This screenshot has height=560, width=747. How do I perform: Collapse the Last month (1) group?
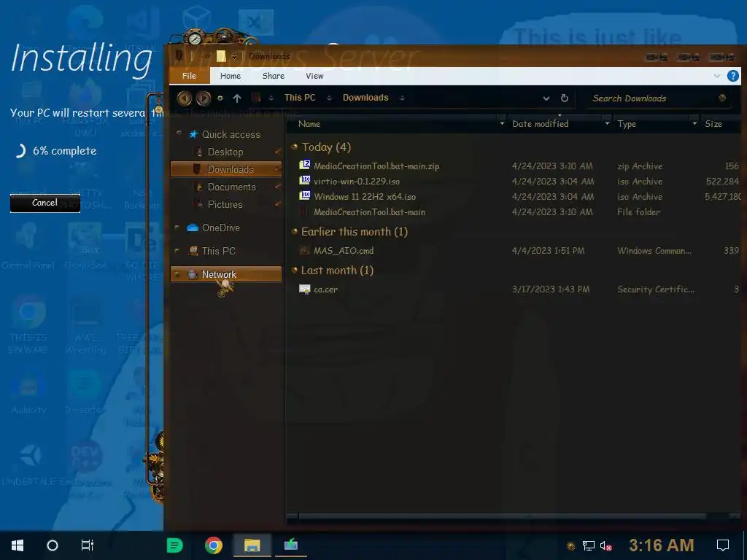(295, 270)
